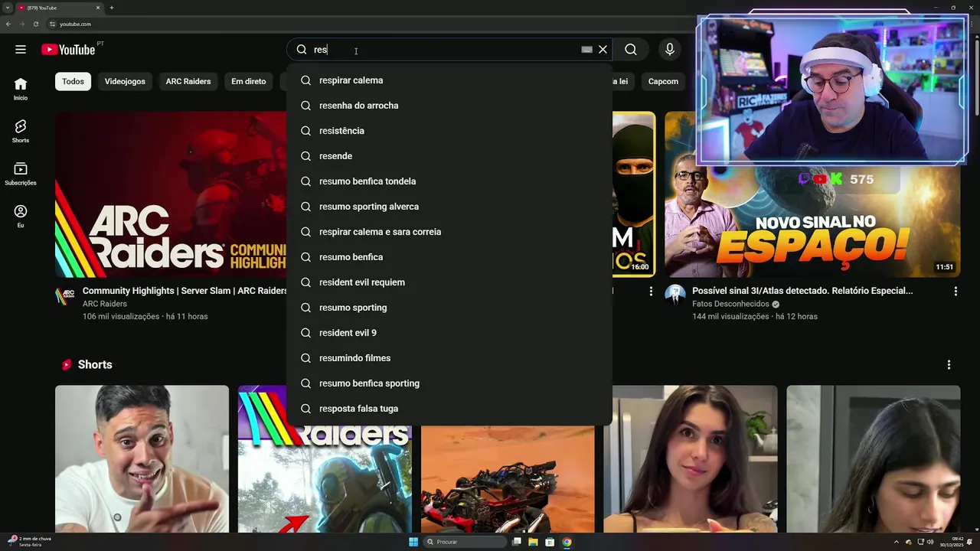
Task: Click the taskbar Procurar search box
Action: (465, 542)
